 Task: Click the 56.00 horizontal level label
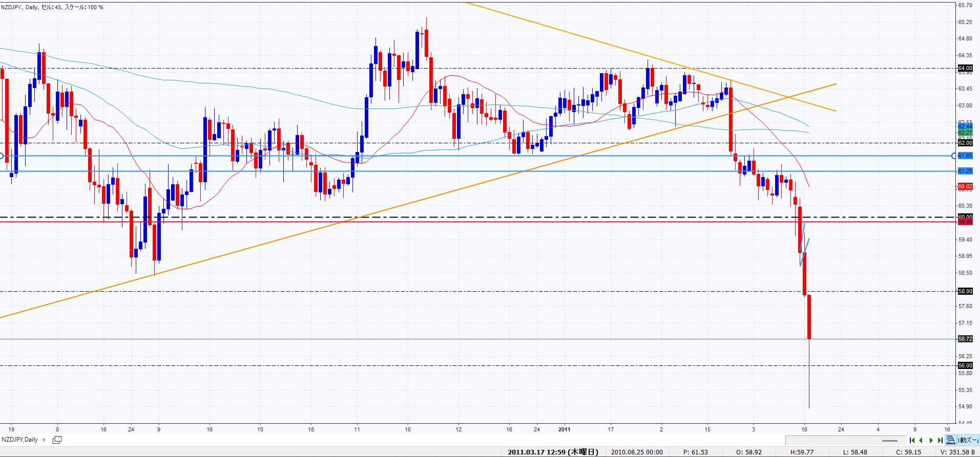[x=965, y=365]
